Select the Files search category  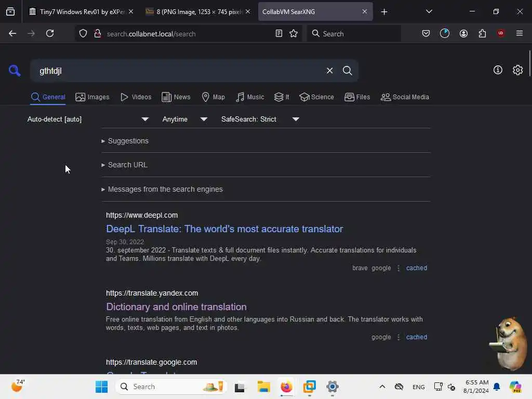(x=357, y=97)
